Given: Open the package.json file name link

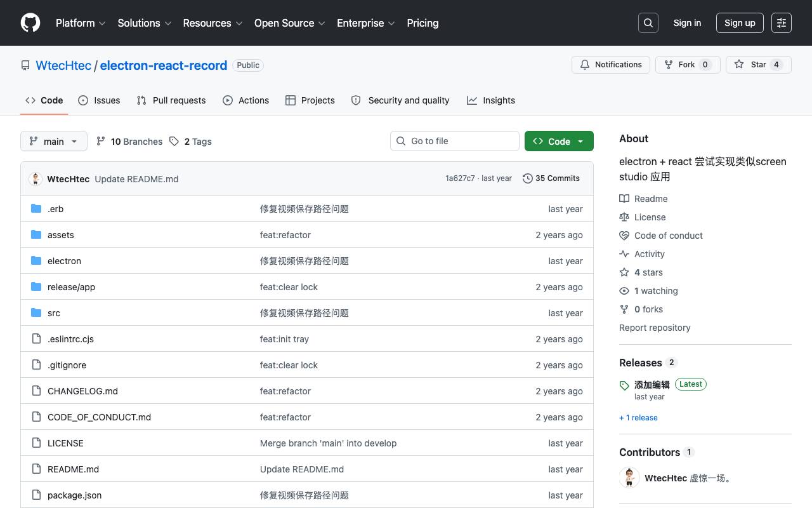Looking at the screenshot, I should (x=74, y=495).
